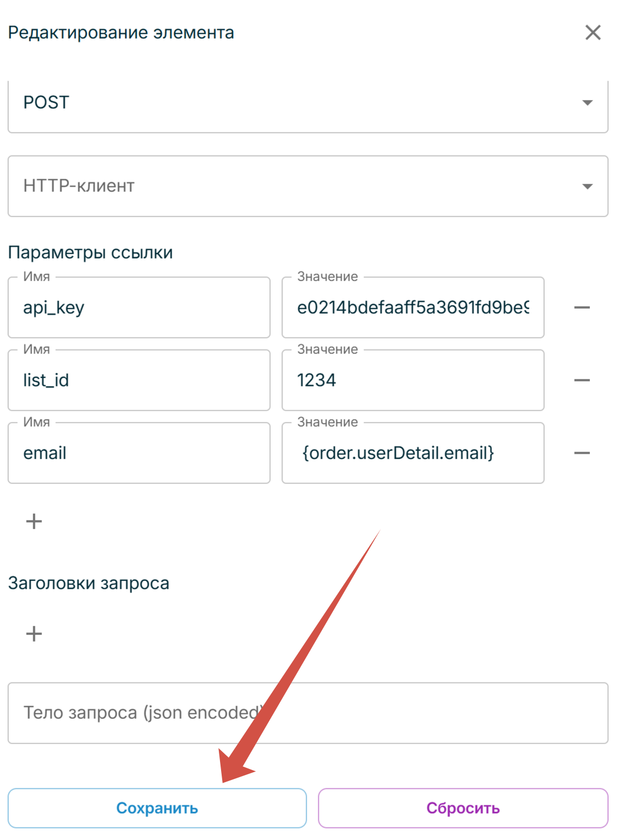Remove the api_key parameter row
This screenshot has width=628, height=840.
tap(582, 308)
